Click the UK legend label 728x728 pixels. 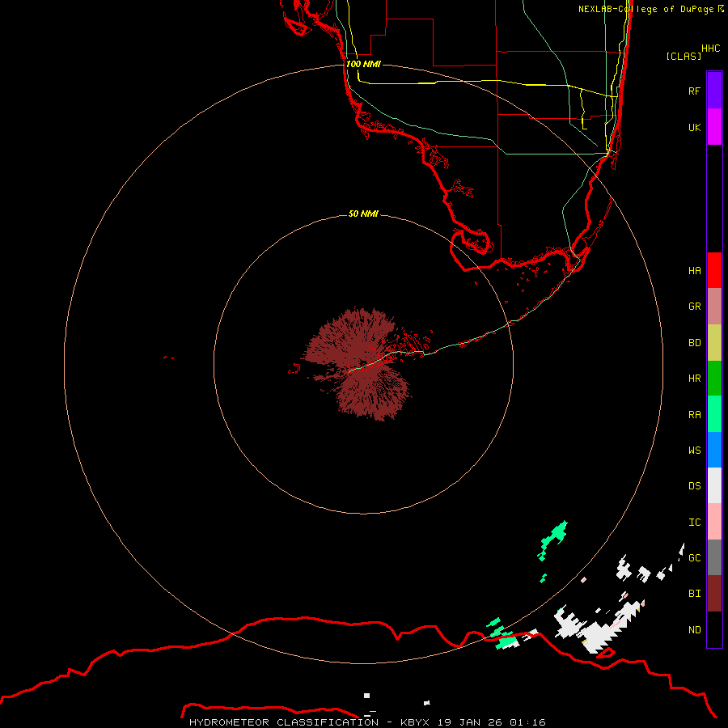click(x=694, y=127)
